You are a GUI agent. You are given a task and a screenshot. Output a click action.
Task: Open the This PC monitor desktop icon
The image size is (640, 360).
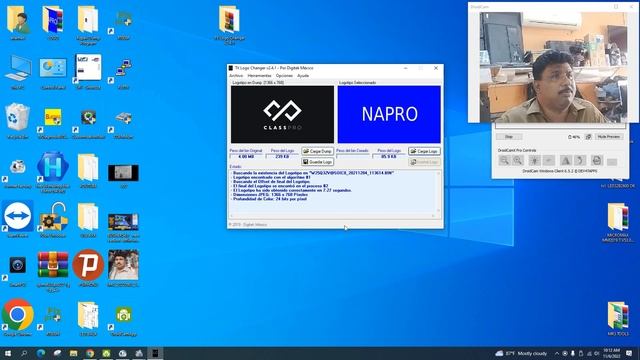point(18,71)
